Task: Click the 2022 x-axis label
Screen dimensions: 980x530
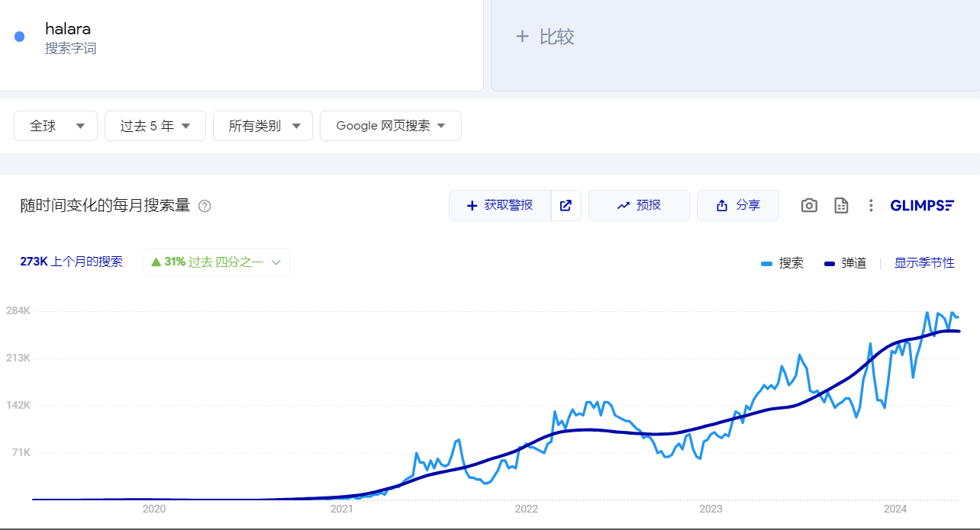Action: [x=526, y=509]
